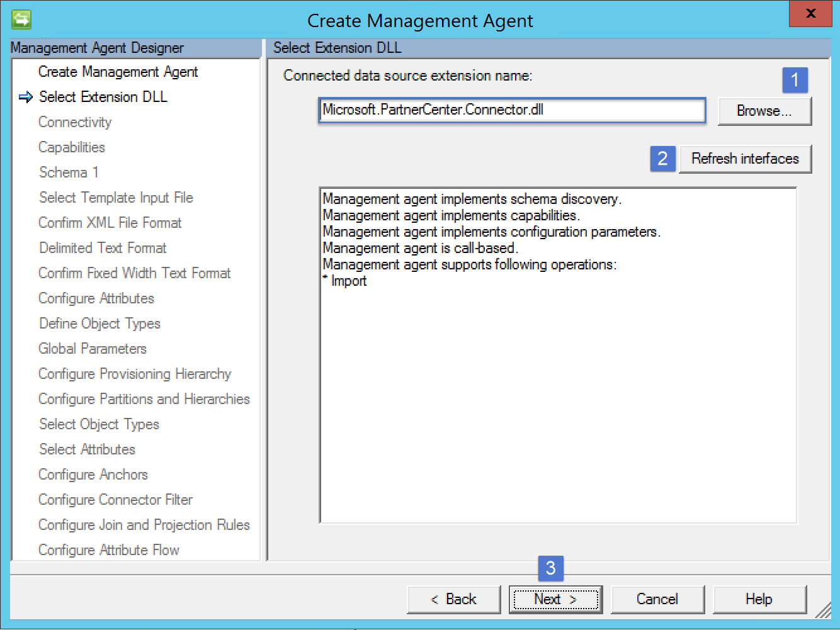
Task: Click 'Management agent is call-based.' line
Action: 420,248
